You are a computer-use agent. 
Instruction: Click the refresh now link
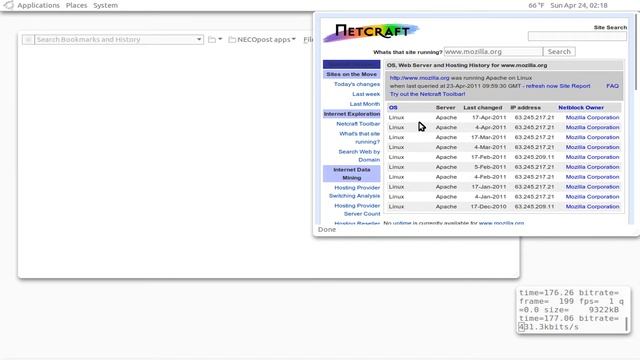click(x=541, y=86)
